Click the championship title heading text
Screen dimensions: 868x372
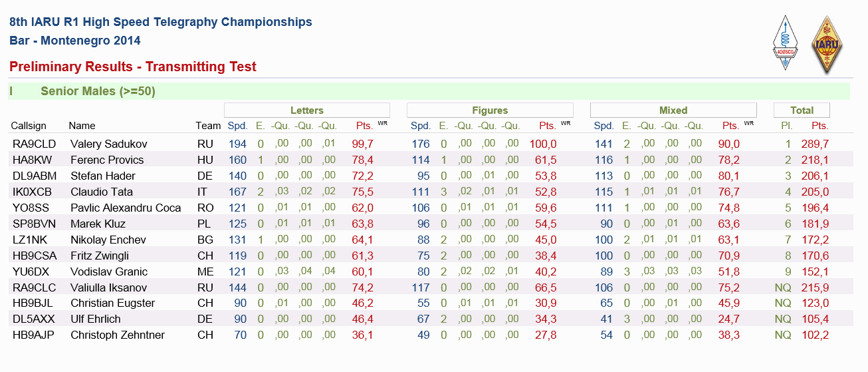pos(161,22)
